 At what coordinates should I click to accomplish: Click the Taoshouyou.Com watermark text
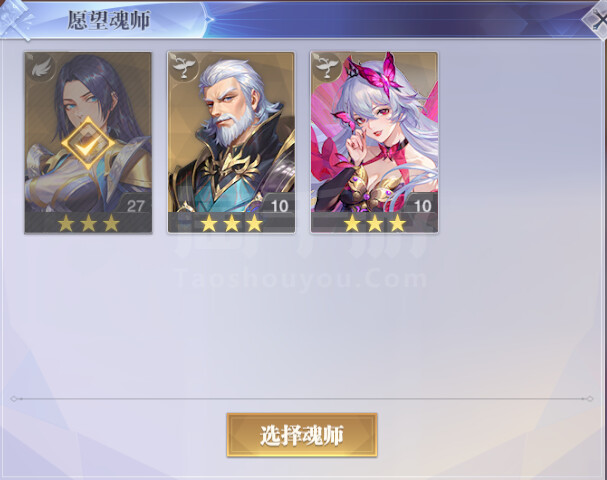tap(301, 279)
